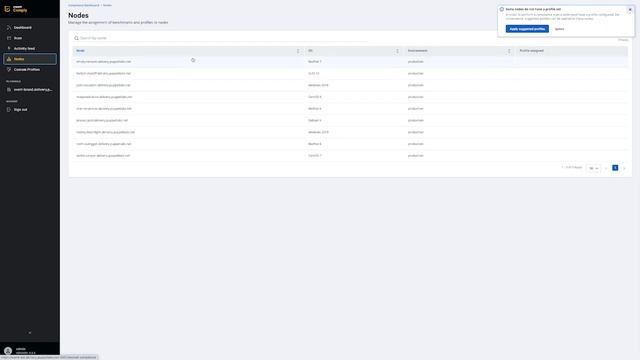Go to next page arrow

pos(624,168)
